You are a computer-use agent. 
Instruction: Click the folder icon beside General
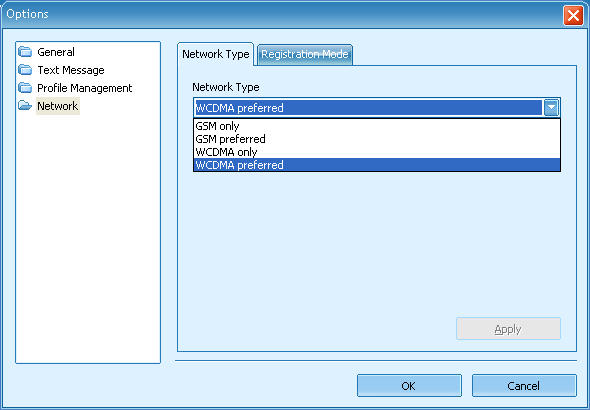pos(25,52)
